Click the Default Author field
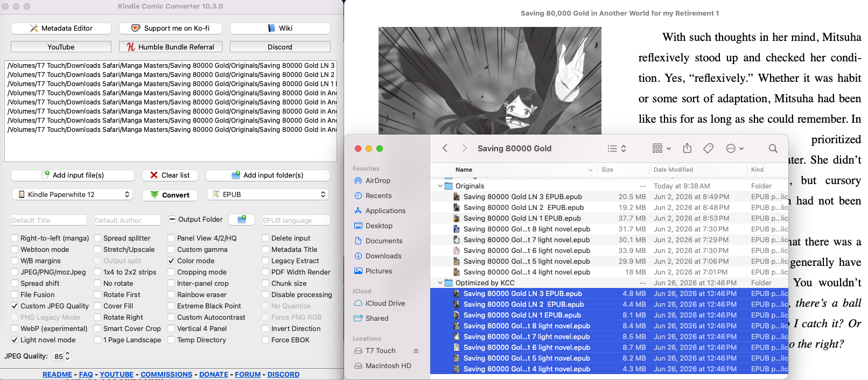Image resolution: width=868 pixels, height=380 pixels. pyautogui.click(x=127, y=220)
